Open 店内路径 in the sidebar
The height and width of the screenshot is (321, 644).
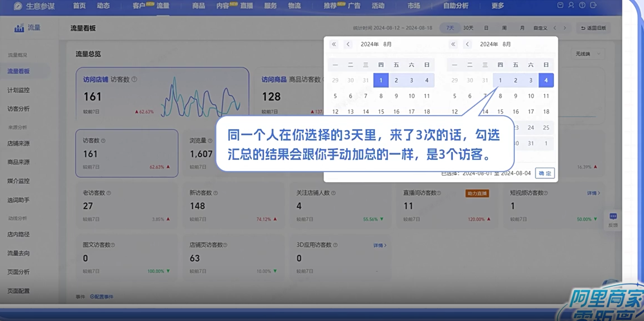click(x=18, y=235)
